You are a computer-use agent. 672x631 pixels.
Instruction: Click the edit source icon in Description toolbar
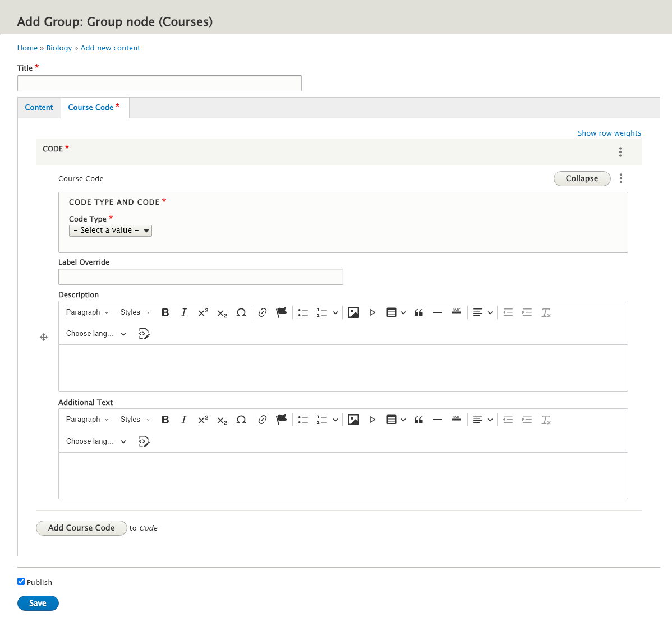point(144,334)
